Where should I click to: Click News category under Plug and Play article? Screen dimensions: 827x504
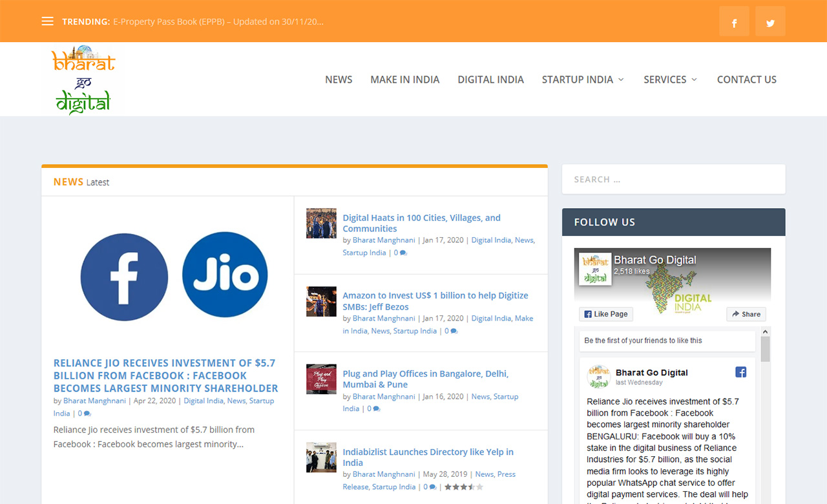coord(481,396)
